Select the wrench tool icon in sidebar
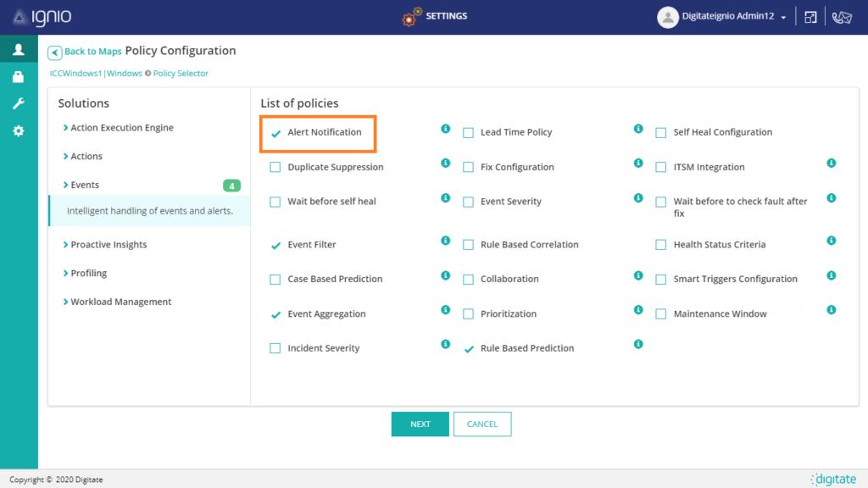 click(18, 104)
